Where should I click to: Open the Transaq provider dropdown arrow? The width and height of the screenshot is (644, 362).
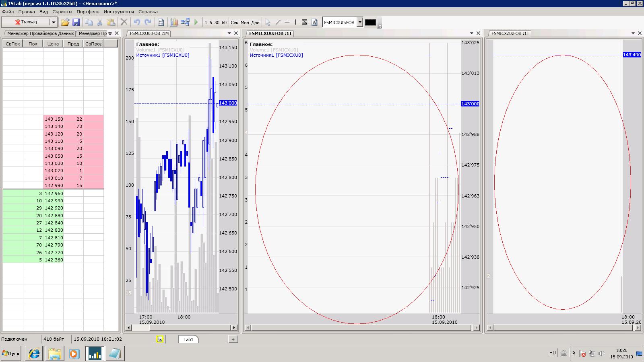point(53,23)
